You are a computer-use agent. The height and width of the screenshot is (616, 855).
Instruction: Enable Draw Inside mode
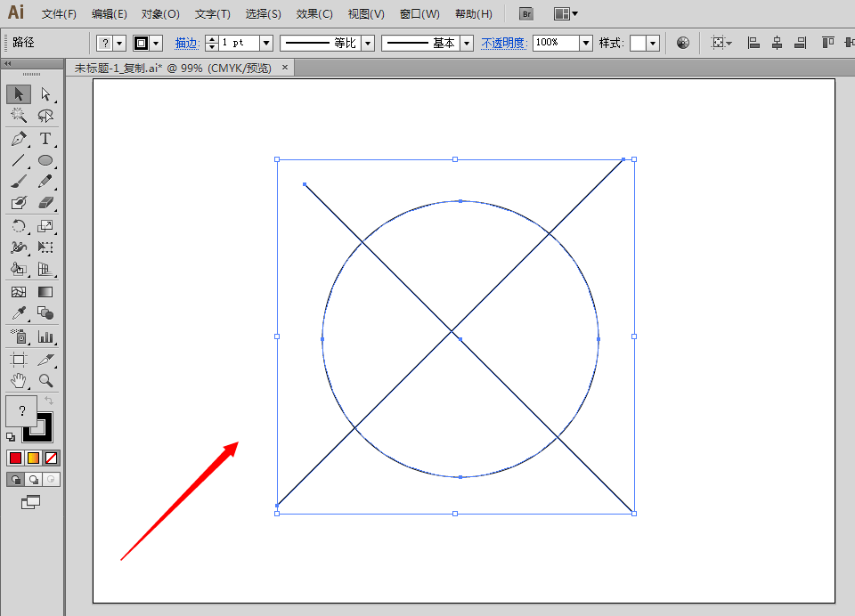click(x=51, y=479)
